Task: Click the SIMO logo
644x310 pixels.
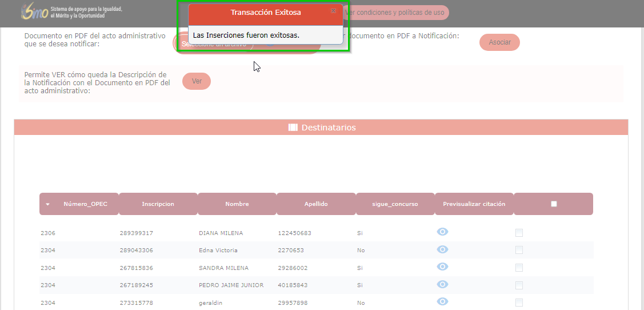Action: click(x=34, y=12)
